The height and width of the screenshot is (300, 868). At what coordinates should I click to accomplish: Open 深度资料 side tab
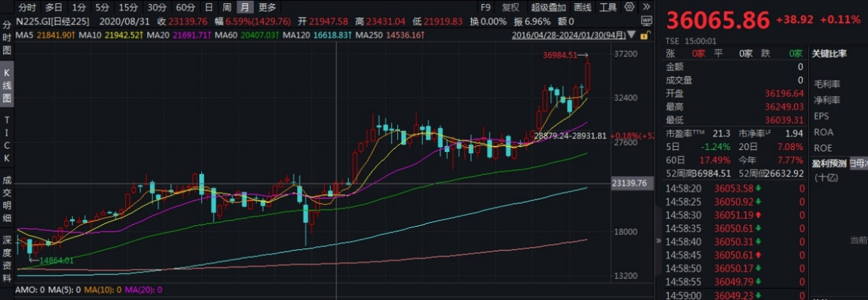click(7, 258)
